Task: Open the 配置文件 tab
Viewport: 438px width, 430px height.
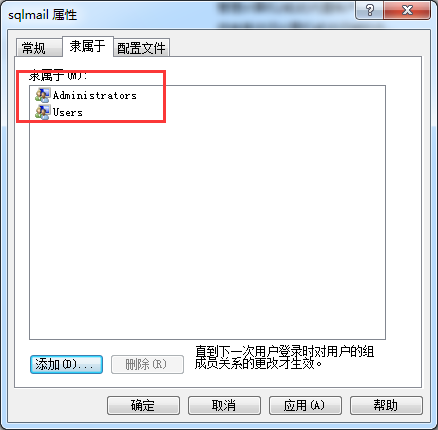Action: pyautogui.click(x=141, y=48)
